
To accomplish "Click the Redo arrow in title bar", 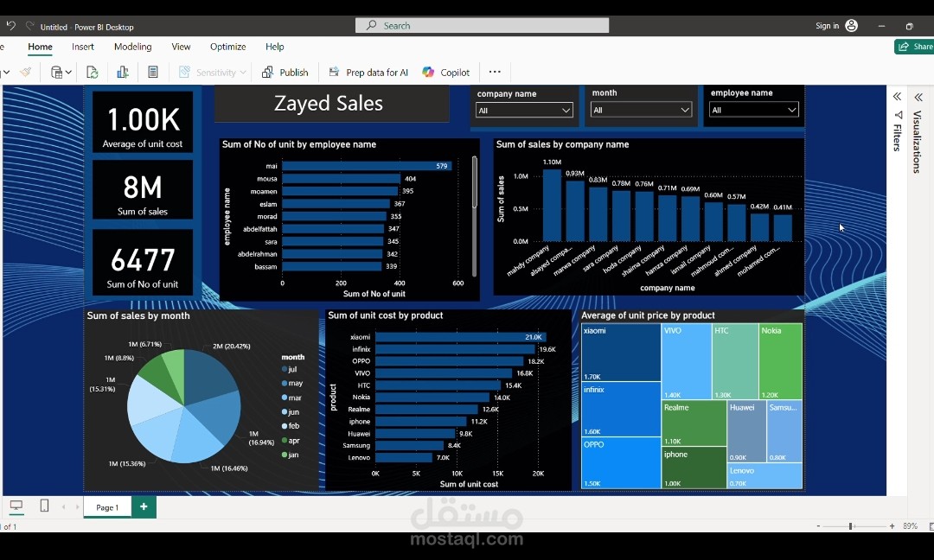I will click(29, 26).
